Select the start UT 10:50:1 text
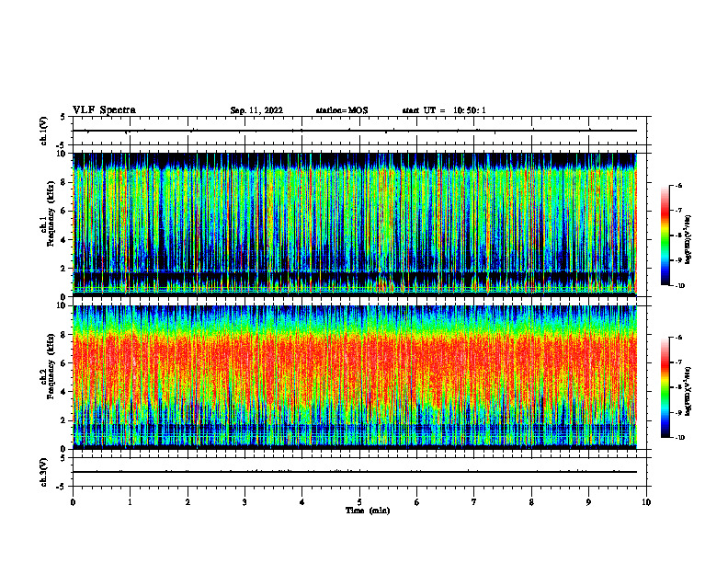The height and width of the screenshot is (563, 728). tap(444, 110)
